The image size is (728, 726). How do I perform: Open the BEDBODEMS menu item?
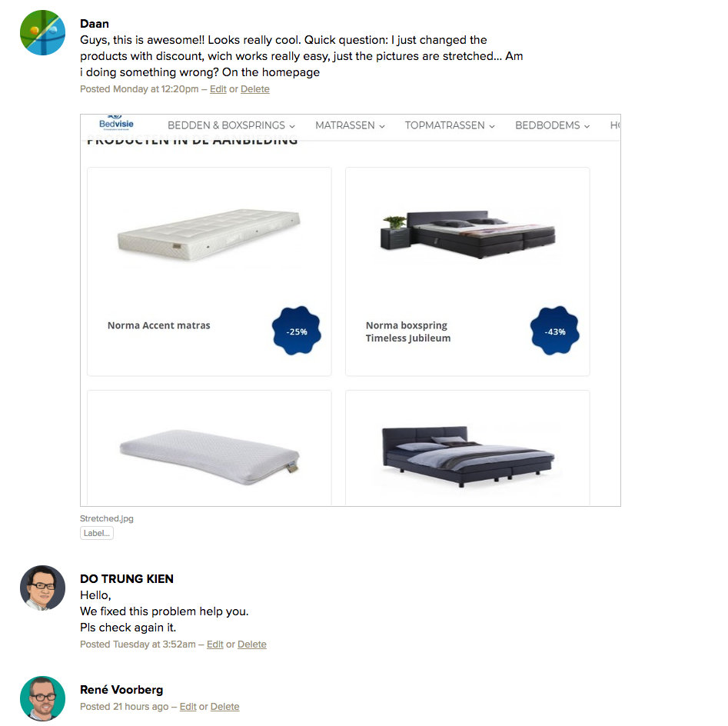point(553,125)
